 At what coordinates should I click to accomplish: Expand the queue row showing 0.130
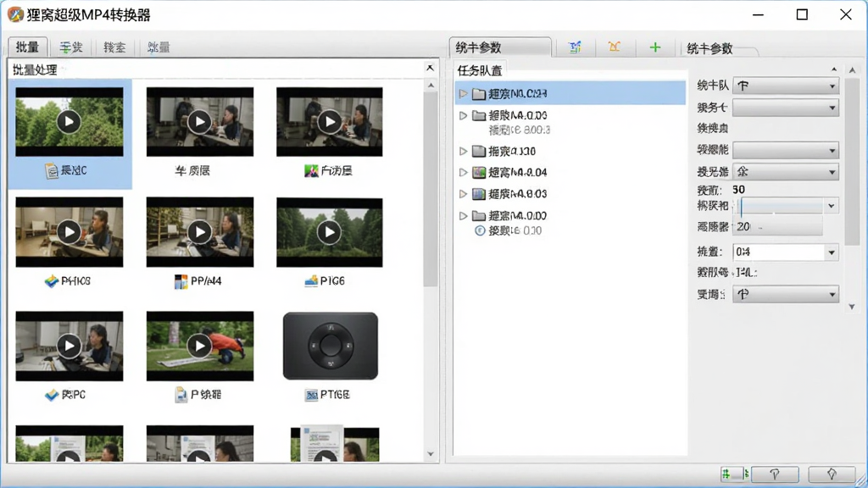tap(464, 151)
